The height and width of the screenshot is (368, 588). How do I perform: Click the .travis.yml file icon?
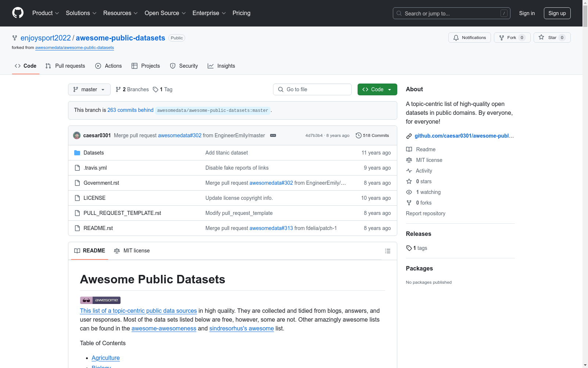(x=77, y=168)
